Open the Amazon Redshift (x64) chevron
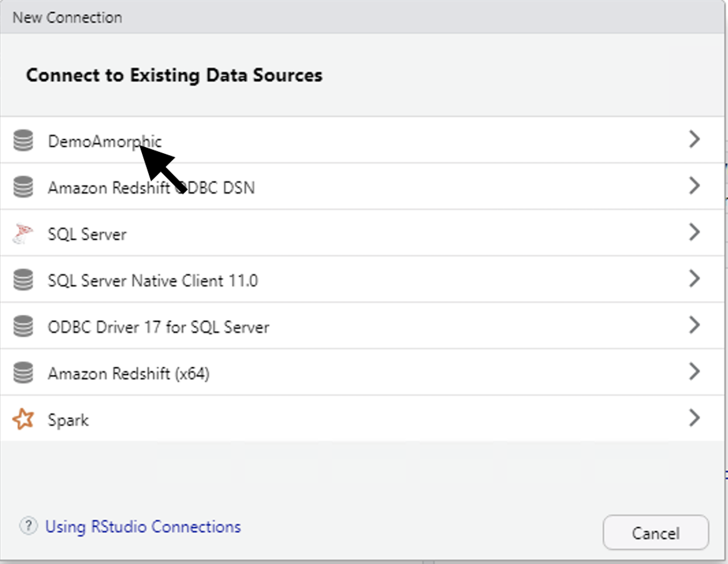The image size is (728, 564). click(x=695, y=371)
